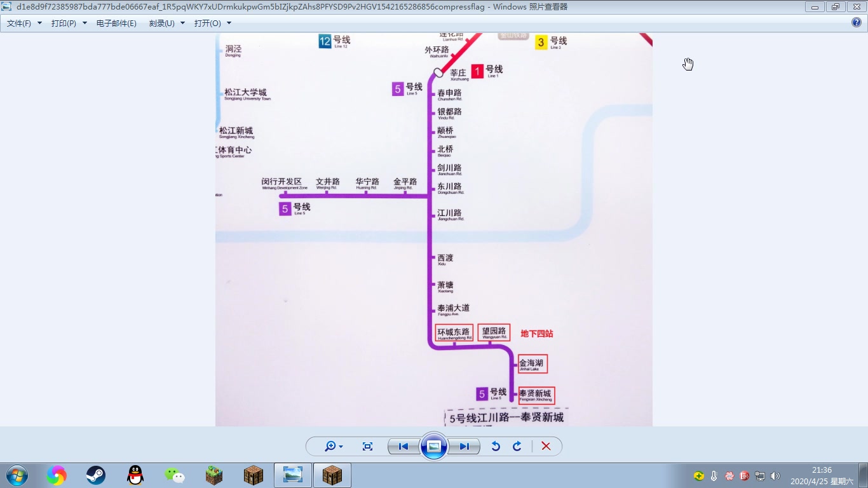868x488 pixels.
Task: Click the 莘庄 station label on map
Action: coord(459,74)
